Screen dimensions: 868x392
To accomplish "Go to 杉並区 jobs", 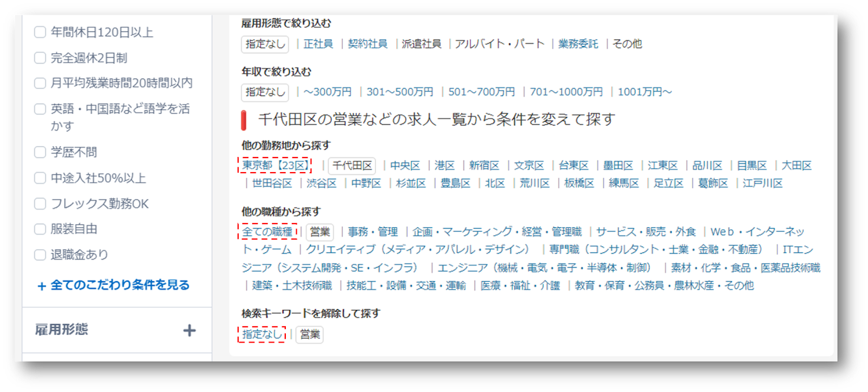I will 411,184.
